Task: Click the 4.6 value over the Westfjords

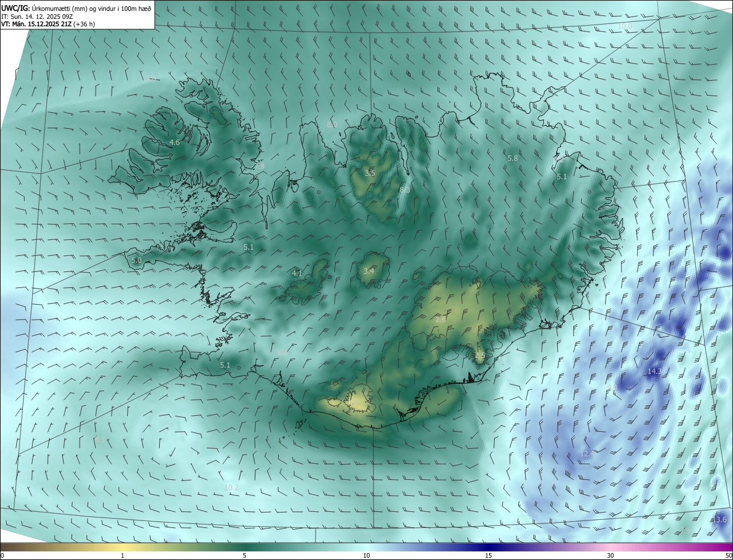Action: tap(175, 142)
